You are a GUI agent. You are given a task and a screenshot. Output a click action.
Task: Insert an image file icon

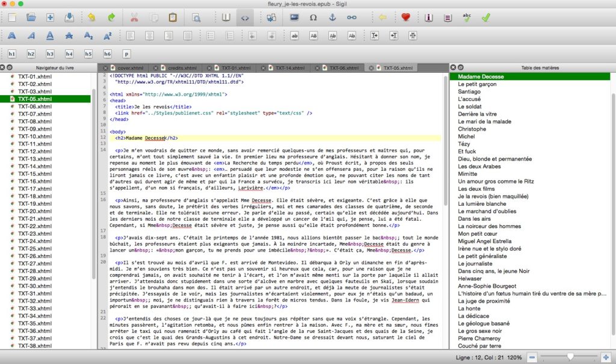[294, 17]
